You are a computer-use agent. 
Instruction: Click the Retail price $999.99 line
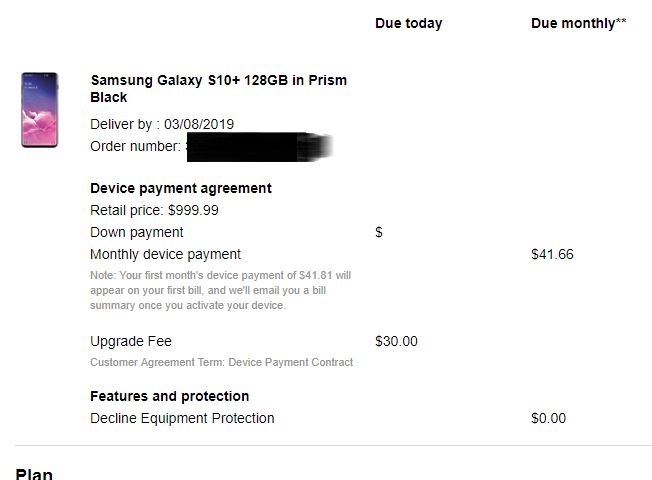(x=154, y=210)
